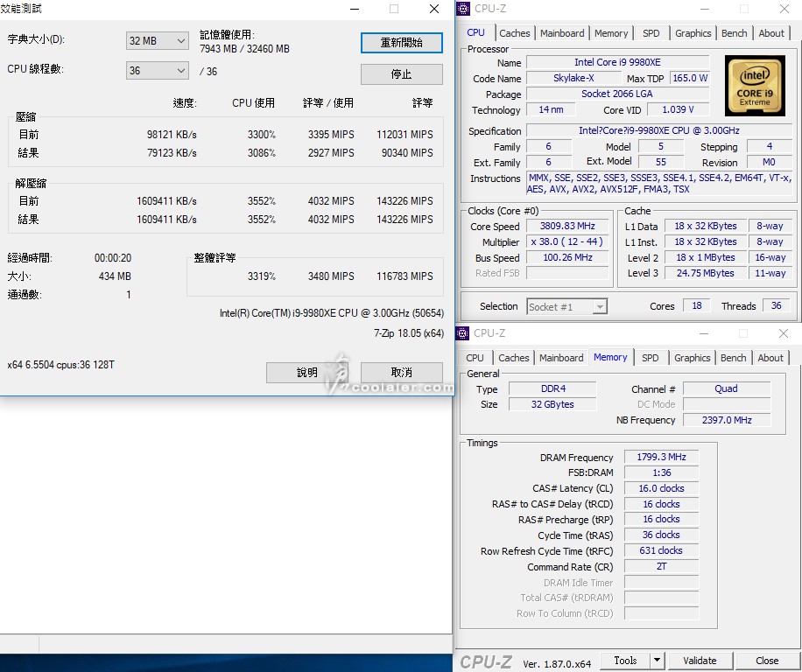Viewport: 802px width, 672px height.
Task: Open SPD tab in lower CPU-Z window
Action: 651,358
